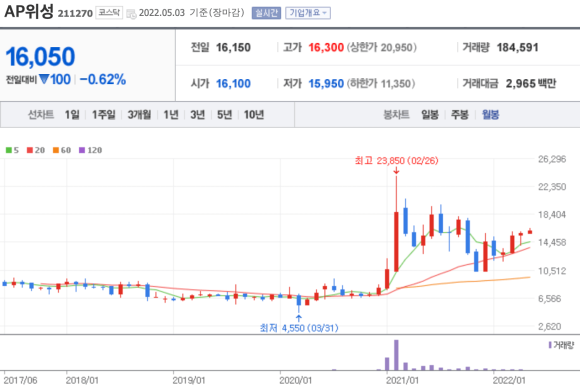This screenshot has height=392, width=580.
Task: Click the 거래대금 value 2,965 백만
Action: 531,84
